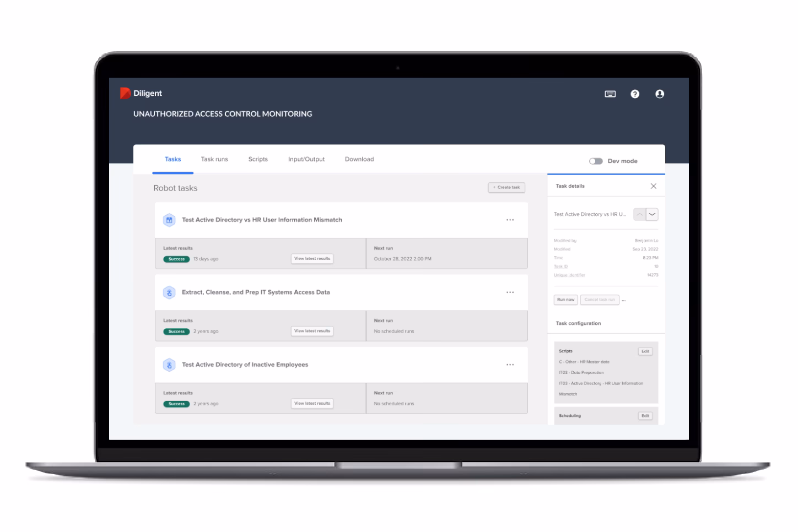Open the help question mark icon
Image resolution: width=798 pixels, height=532 pixels.
pos(635,94)
